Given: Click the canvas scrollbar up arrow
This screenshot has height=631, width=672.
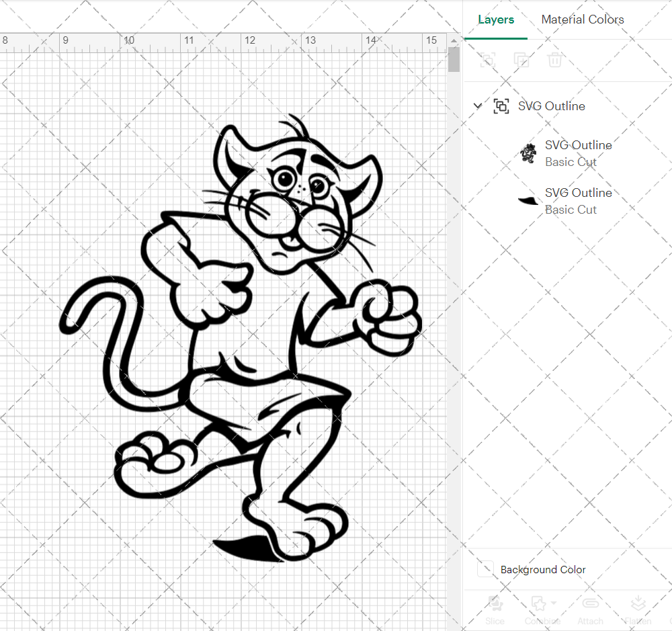Looking at the screenshot, I should (x=454, y=41).
